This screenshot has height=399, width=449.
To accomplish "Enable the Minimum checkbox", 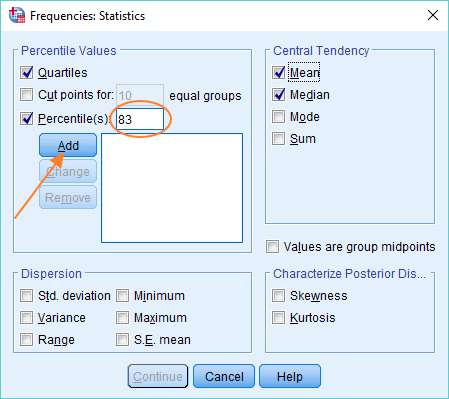I will pos(122,295).
